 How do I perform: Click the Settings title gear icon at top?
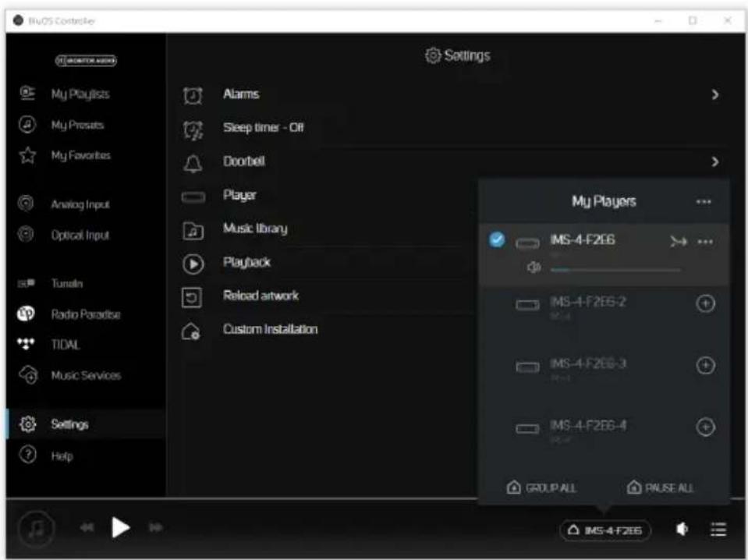point(433,55)
